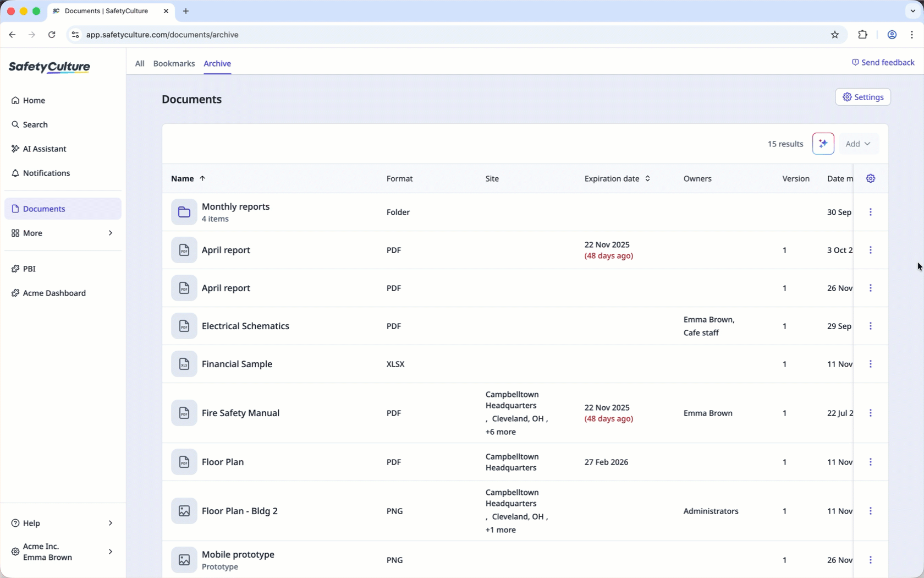924x578 pixels.
Task: Open the Financial Sample document
Action: point(237,364)
